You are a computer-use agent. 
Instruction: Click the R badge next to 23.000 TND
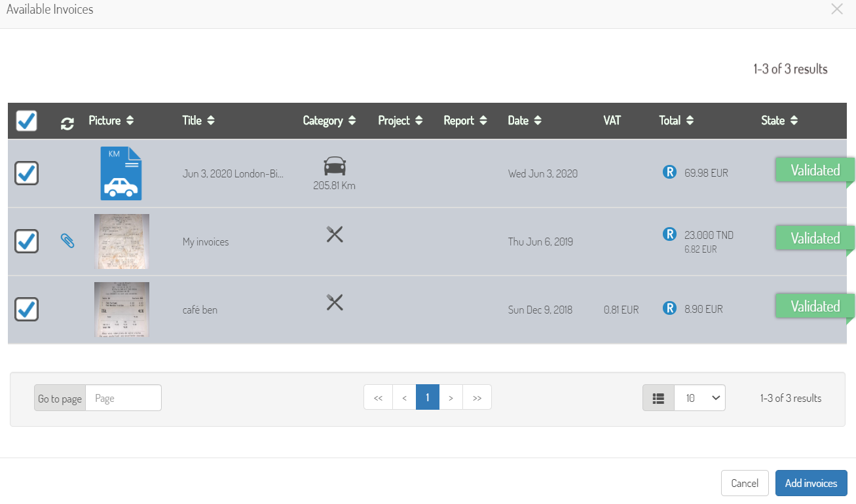[x=669, y=234]
